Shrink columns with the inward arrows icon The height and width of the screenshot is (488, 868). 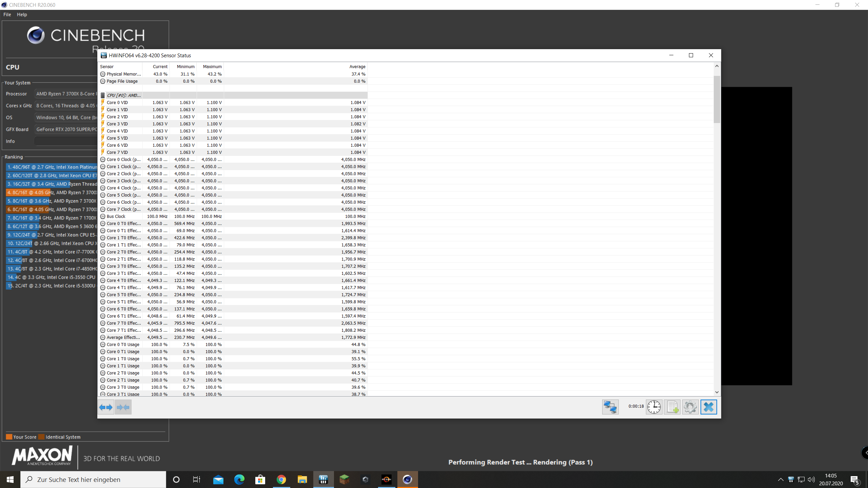(x=123, y=407)
